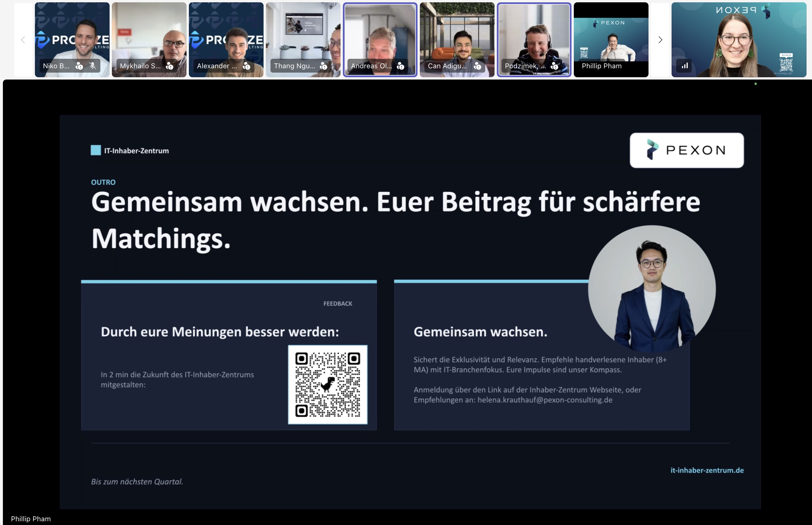Viewport: 812px width, 525px height.
Task: Select Thang Ngu...'s video tile
Action: 303,40
